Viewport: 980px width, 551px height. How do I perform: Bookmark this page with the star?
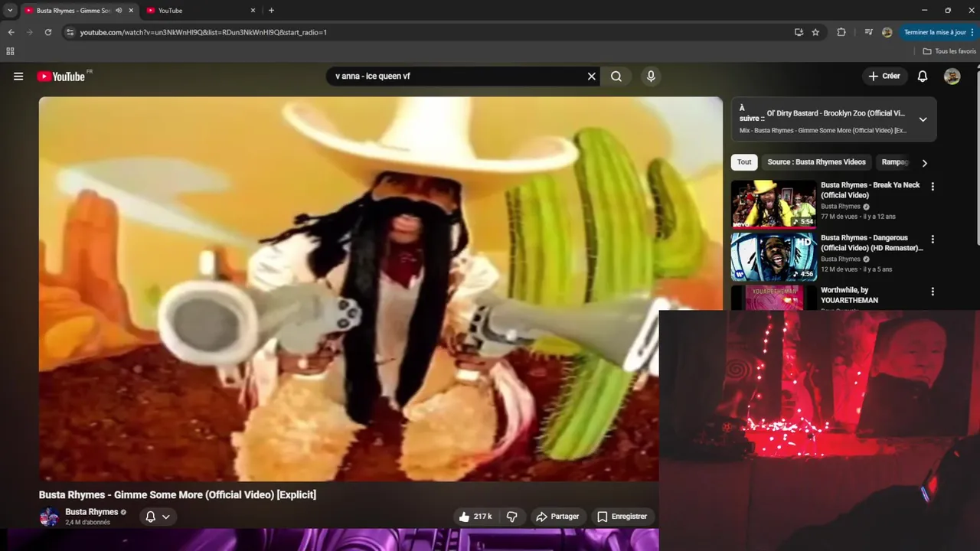point(815,32)
